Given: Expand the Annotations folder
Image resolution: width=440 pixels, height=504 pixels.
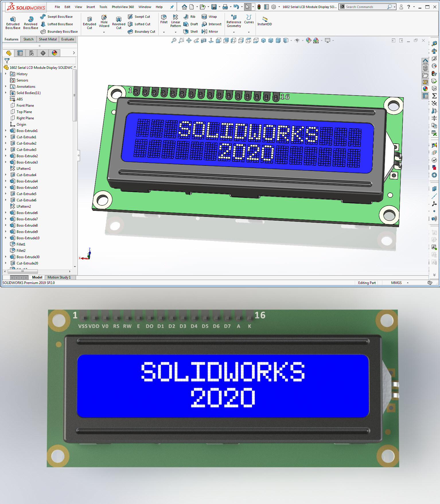Looking at the screenshot, I should tap(5, 87).
